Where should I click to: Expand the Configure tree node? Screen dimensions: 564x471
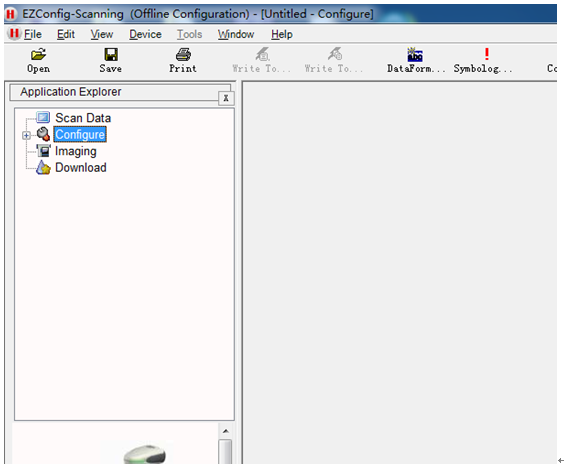(26, 135)
